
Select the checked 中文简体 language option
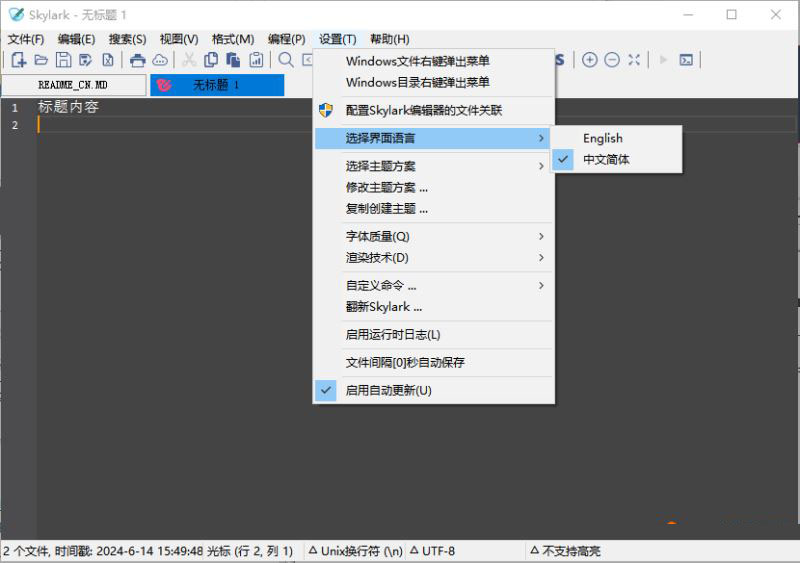point(616,159)
